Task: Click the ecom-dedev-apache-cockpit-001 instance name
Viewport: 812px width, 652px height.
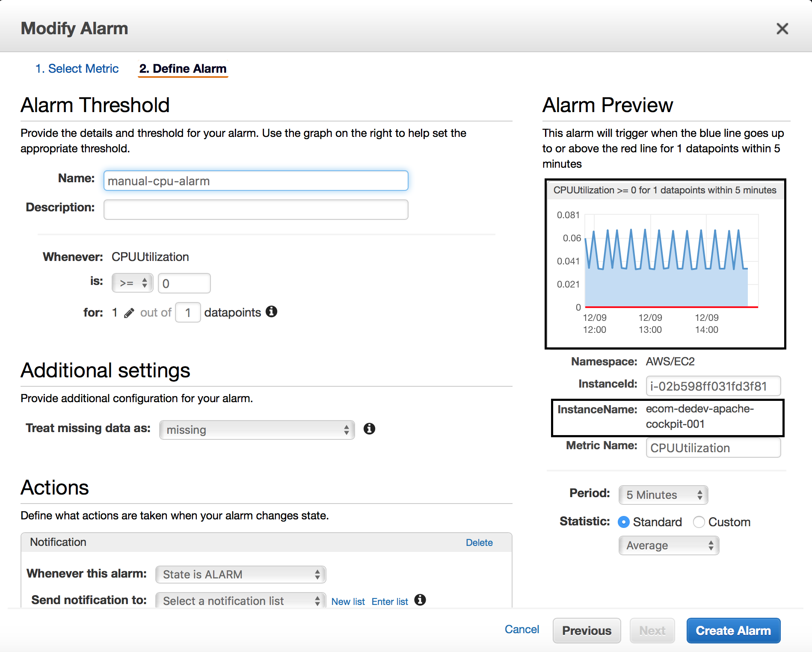Action: 699,416
